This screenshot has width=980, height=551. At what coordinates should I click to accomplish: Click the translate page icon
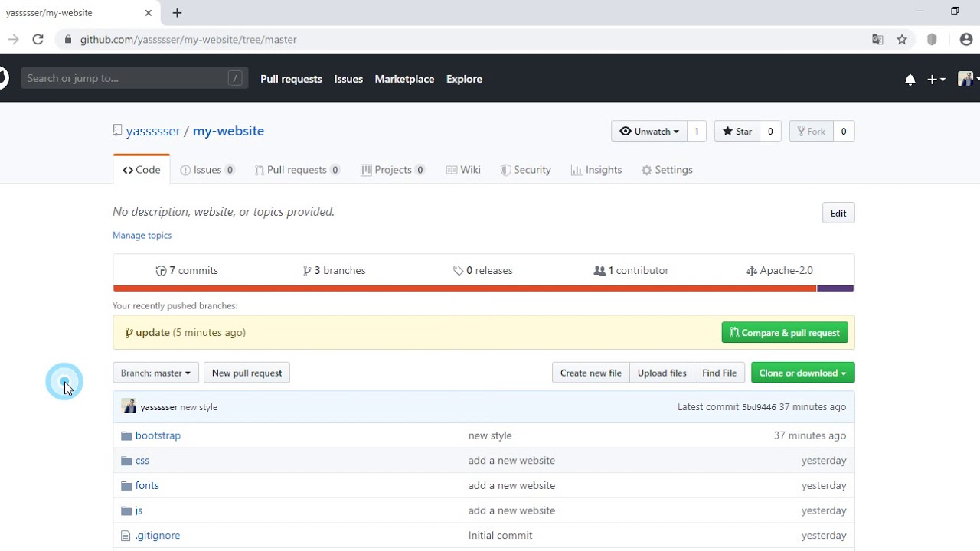click(x=877, y=40)
